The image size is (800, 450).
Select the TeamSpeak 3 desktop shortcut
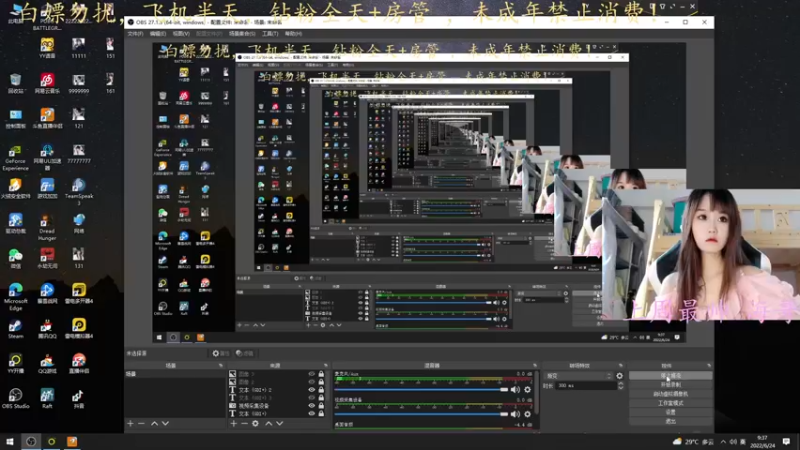(x=79, y=192)
